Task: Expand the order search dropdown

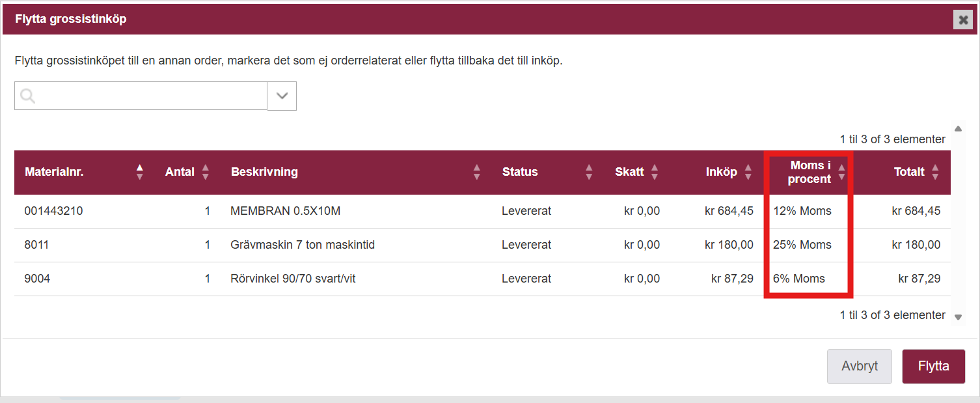Action: (x=282, y=96)
